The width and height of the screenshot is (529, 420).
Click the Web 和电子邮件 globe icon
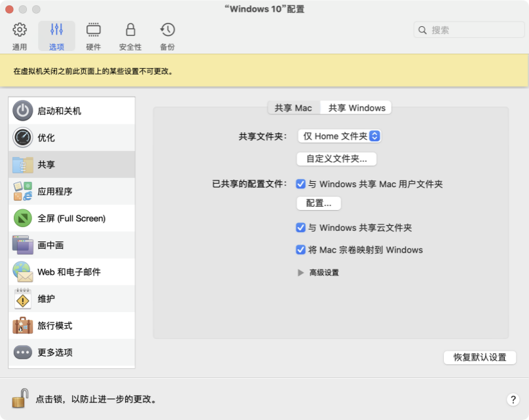[x=23, y=271]
